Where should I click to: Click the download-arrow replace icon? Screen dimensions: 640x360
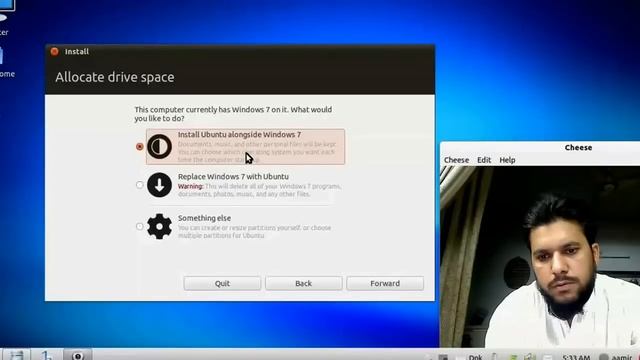159,185
